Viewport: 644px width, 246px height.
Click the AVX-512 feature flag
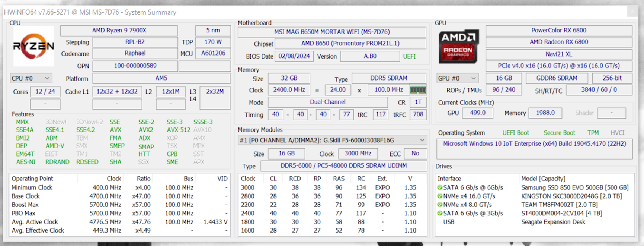[179, 130]
